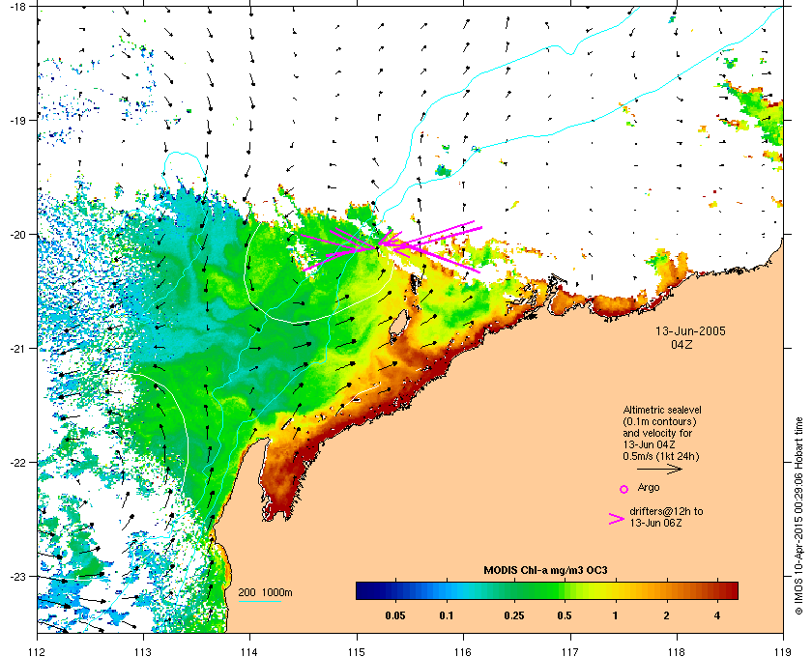The image size is (812, 657).
Task: Click the magenta Argo circle symbol
Action: click(x=624, y=489)
